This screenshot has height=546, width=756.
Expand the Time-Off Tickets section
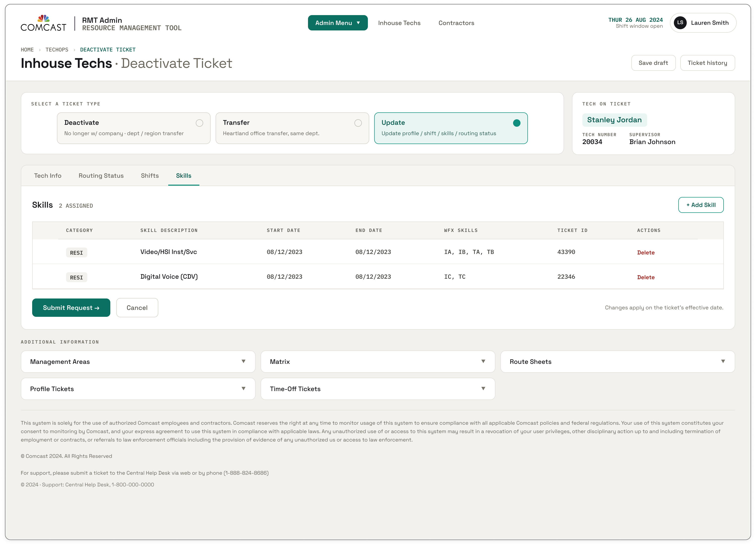378,389
